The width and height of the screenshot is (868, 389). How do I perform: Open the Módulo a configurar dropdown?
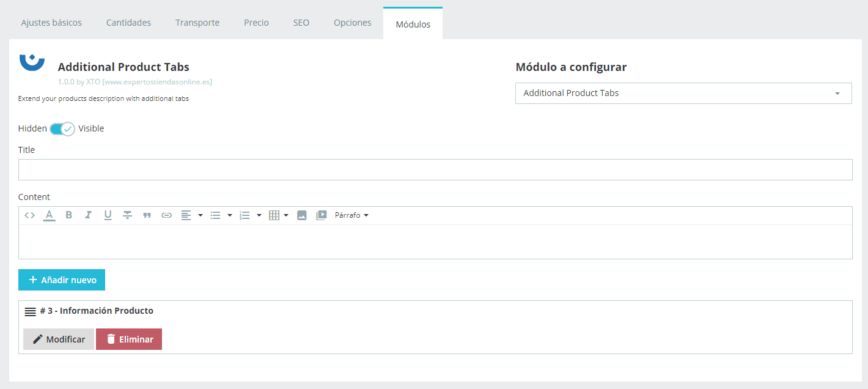coord(683,94)
